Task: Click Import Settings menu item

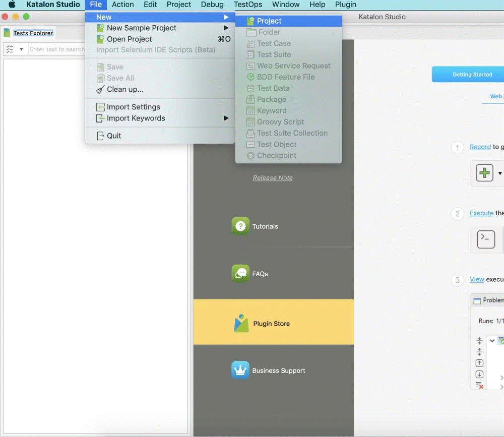Action: [160, 107]
